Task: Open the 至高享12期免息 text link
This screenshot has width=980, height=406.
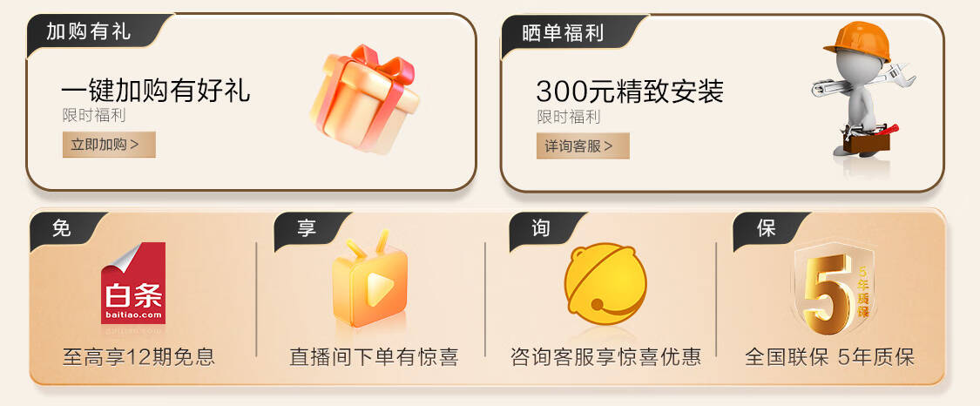Action: point(139,356)
